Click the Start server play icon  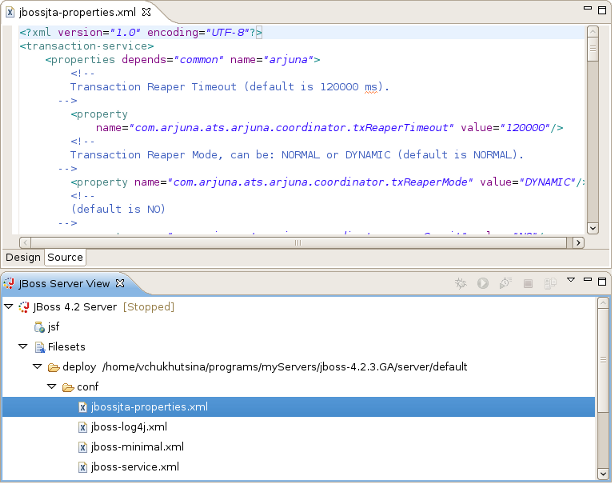483,284
